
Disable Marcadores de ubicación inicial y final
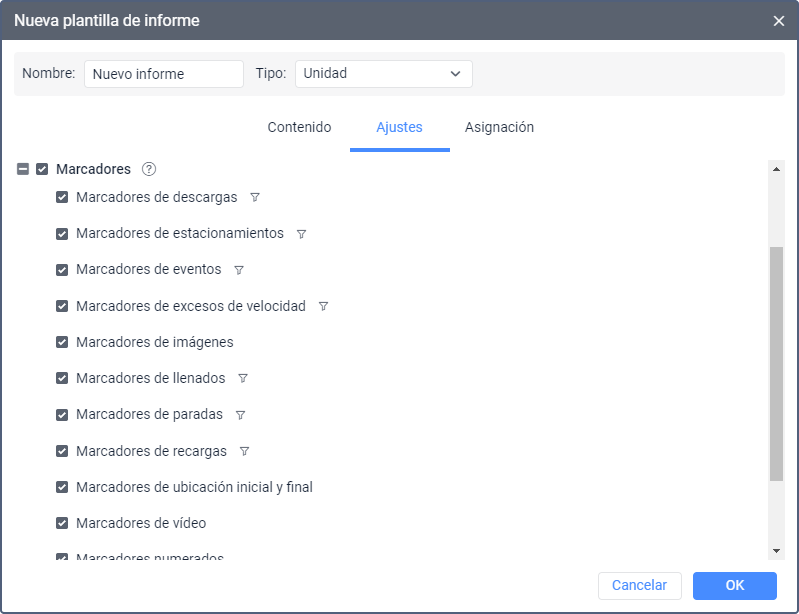tap(62, 487)
